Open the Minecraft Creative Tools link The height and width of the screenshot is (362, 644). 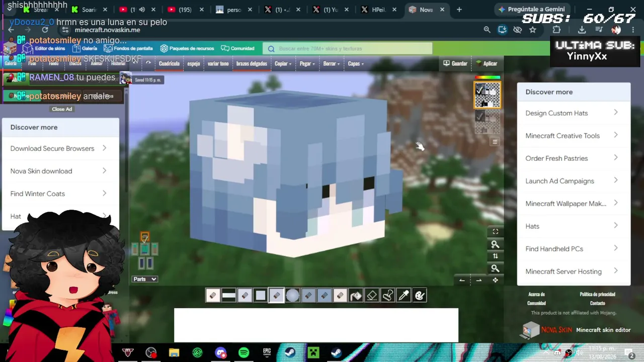(574, 136)
